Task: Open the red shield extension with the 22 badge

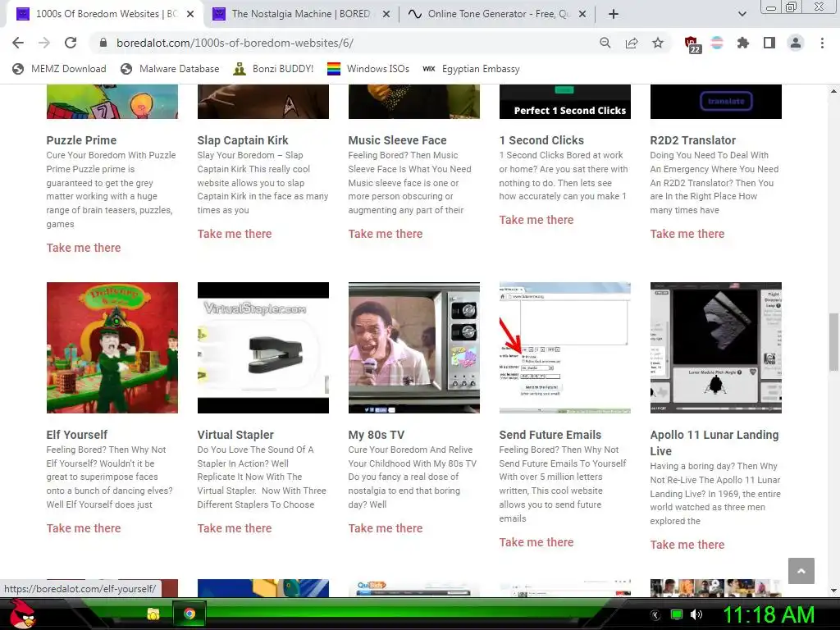Action: coord(692,44)
